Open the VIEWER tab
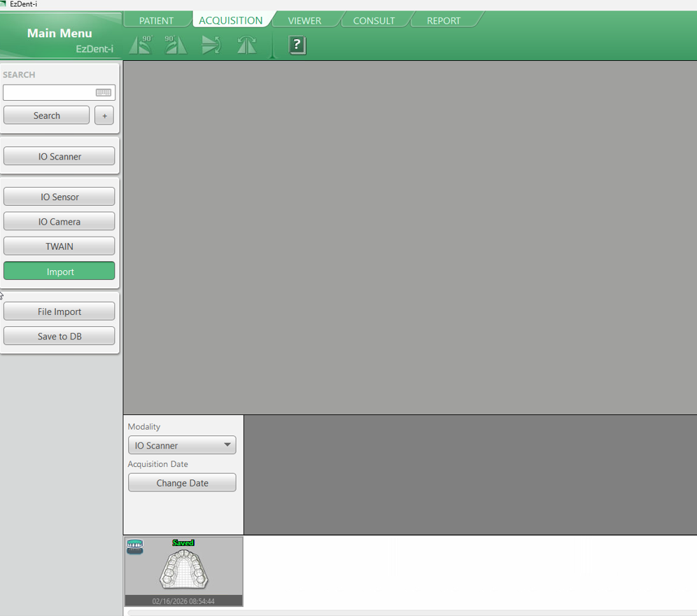The height and width of the screenshot is (616, 697). click(304, 20)
